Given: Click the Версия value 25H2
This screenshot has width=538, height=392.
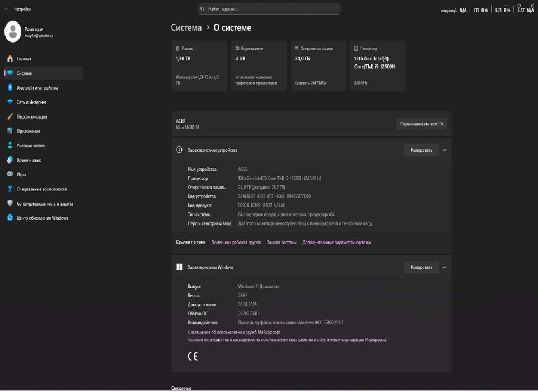Looking at the screenshot, I should 243,295.
